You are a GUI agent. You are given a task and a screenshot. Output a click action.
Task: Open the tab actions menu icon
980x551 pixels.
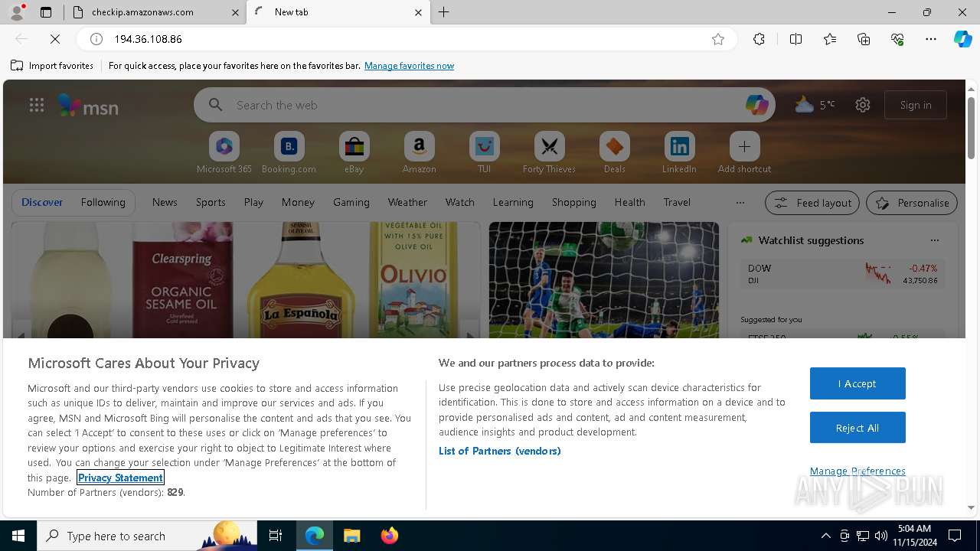click(46, 12)
